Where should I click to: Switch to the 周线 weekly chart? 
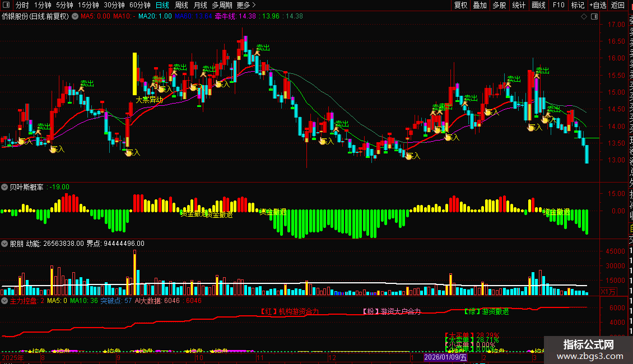tap(181, 5)
